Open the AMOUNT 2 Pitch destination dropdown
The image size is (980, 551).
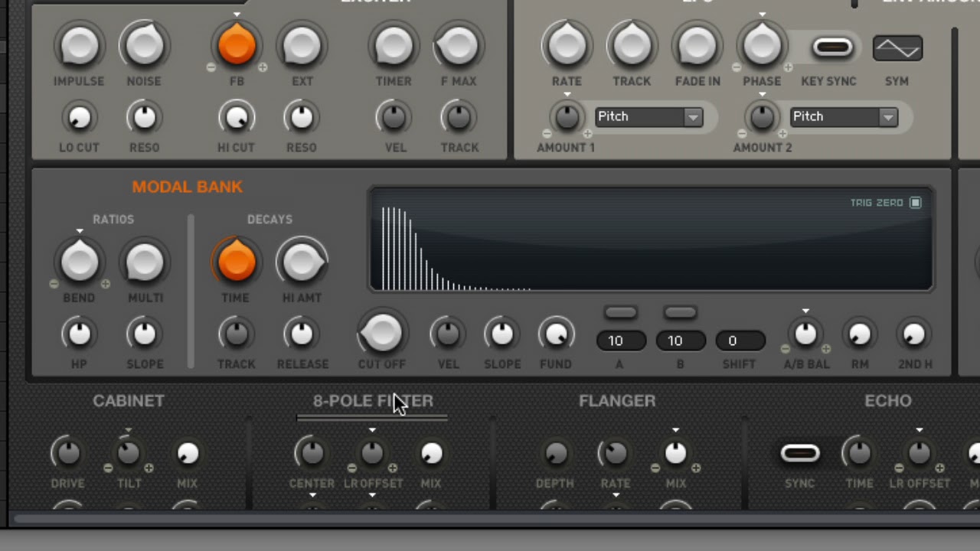pyautogui.click(x=844, y=117)
